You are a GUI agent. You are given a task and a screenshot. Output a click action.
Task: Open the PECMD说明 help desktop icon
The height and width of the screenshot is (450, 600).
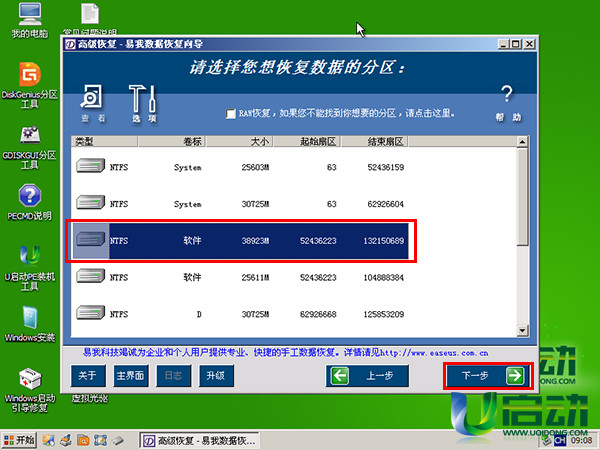(30, 200)
